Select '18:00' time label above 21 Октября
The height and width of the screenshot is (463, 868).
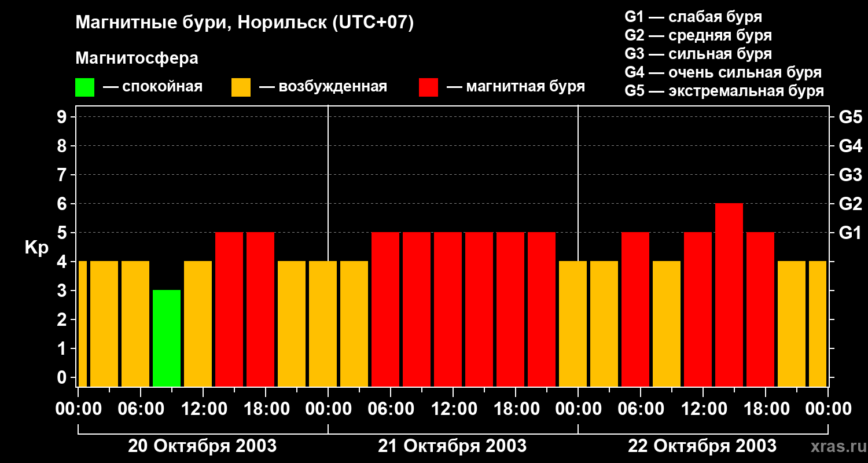coord(516,409)
